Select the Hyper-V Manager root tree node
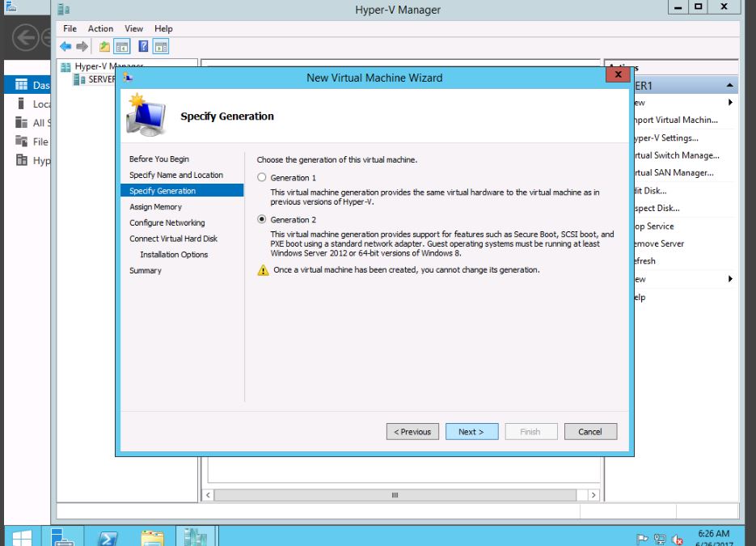Viewport: 756px width, 546px height. click(x=109, y=66)
